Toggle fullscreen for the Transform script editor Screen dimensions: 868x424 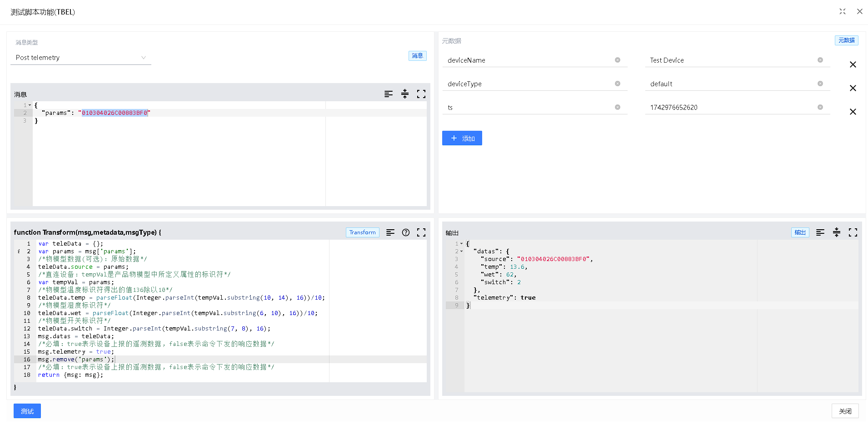pyautogui.click(x=421, y=232)
